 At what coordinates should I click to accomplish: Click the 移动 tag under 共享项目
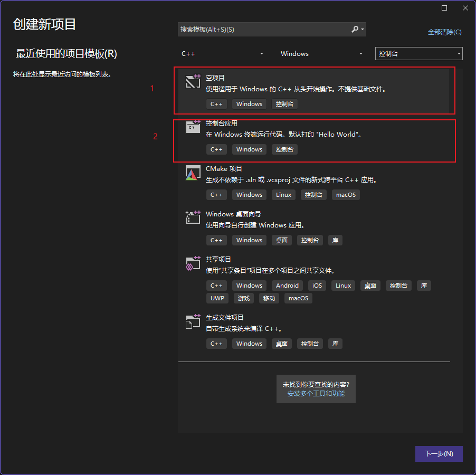coord(269,298)
